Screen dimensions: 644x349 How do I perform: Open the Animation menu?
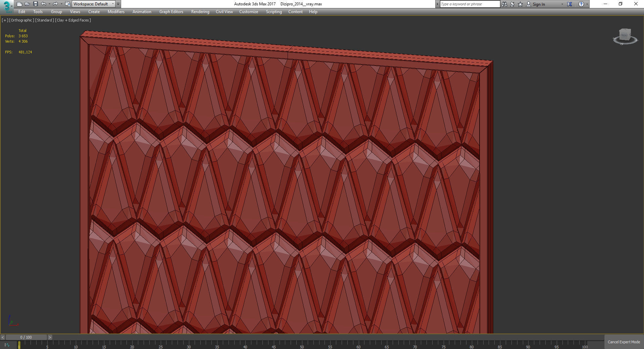142,12
